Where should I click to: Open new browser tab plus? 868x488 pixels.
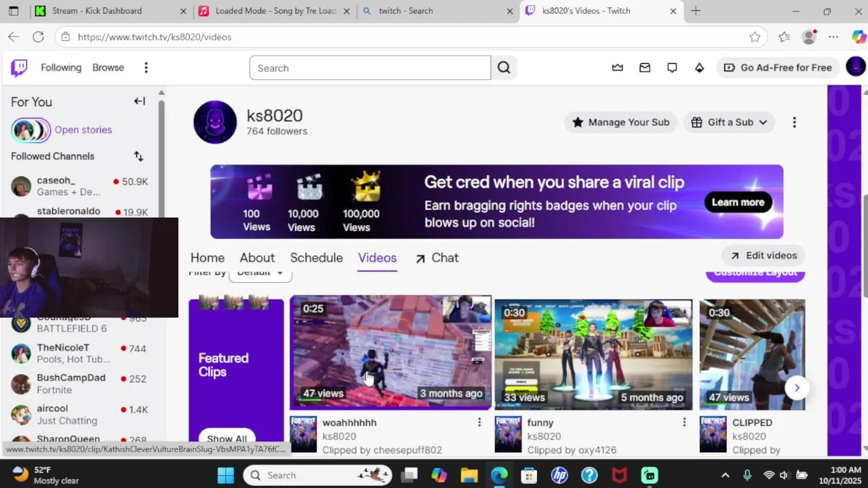tap(696, 11)
